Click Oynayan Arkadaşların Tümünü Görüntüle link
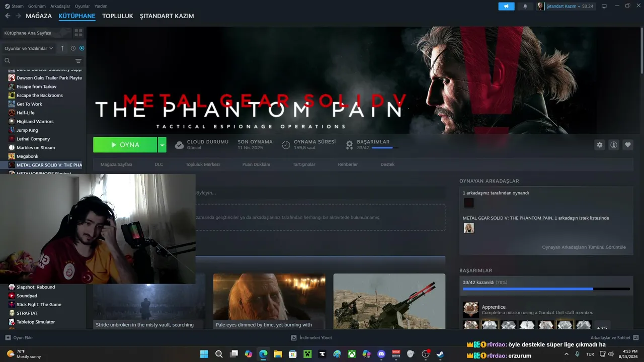This screenshot has width=644, height=362. [x=584, y=247]
